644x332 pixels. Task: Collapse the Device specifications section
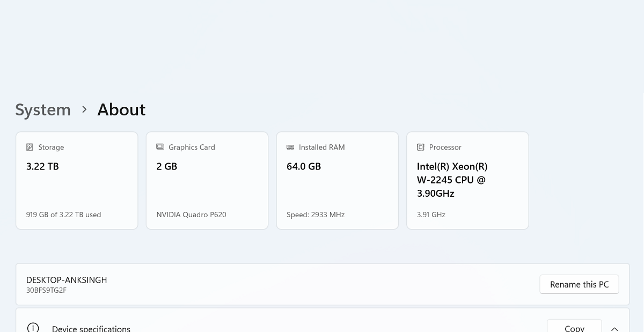tap(614, 328)
